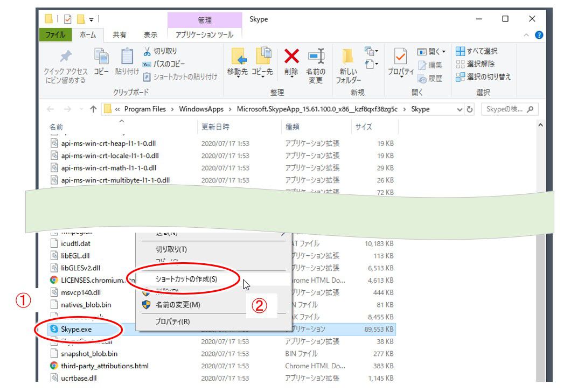The width and height of the screenshot is (564, 392).
Task: Open the Move to (移動先) button
Action: tap(238, 61)
